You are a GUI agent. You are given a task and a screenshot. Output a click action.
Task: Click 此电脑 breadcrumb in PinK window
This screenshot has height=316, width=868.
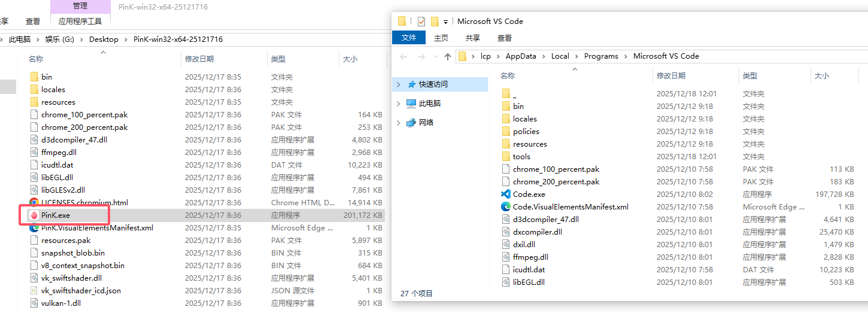[20, 39]
